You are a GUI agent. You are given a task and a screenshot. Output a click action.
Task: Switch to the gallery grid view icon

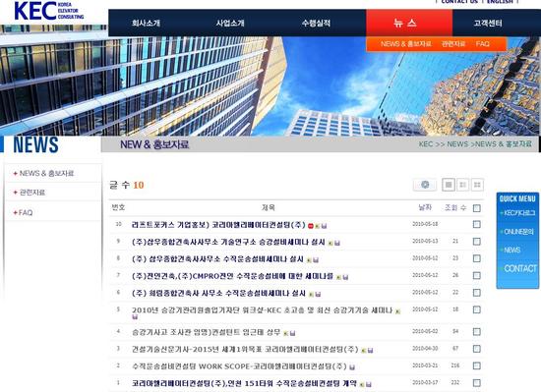coord(477,185)
